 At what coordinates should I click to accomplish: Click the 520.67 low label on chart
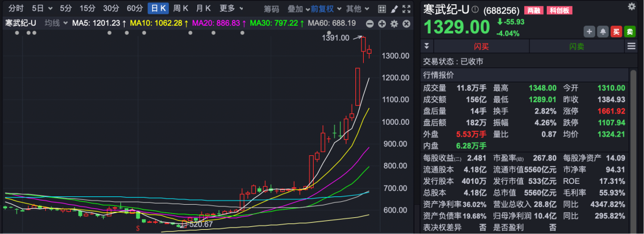point(201,224)
